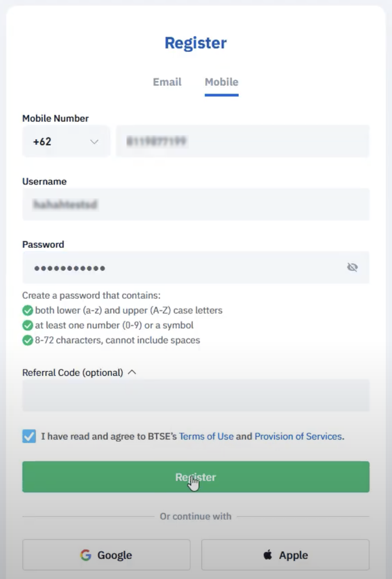Open the Provision of Services link
This screenshot has height=579, width=392.
tap(298, 437)
